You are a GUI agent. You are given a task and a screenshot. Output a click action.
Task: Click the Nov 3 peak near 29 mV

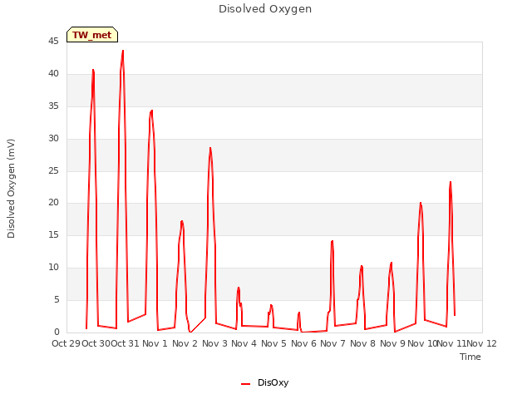pyautogui.click(x=210, y=148)
